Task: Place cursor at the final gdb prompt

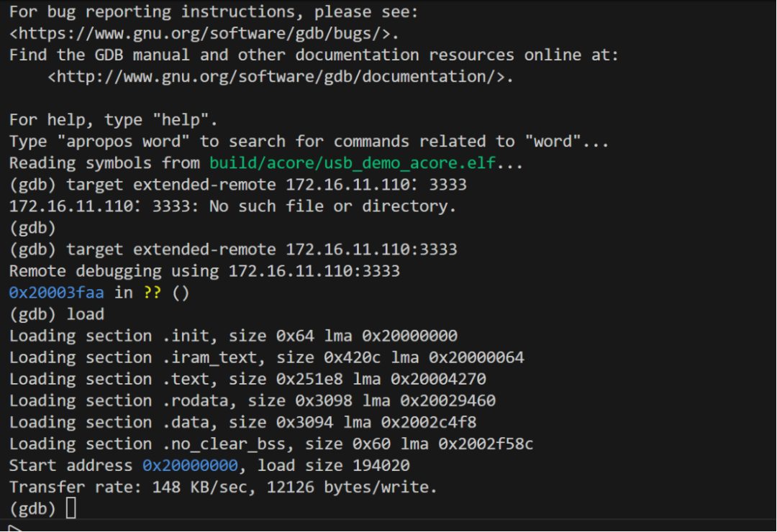Action: coord(32,509)
